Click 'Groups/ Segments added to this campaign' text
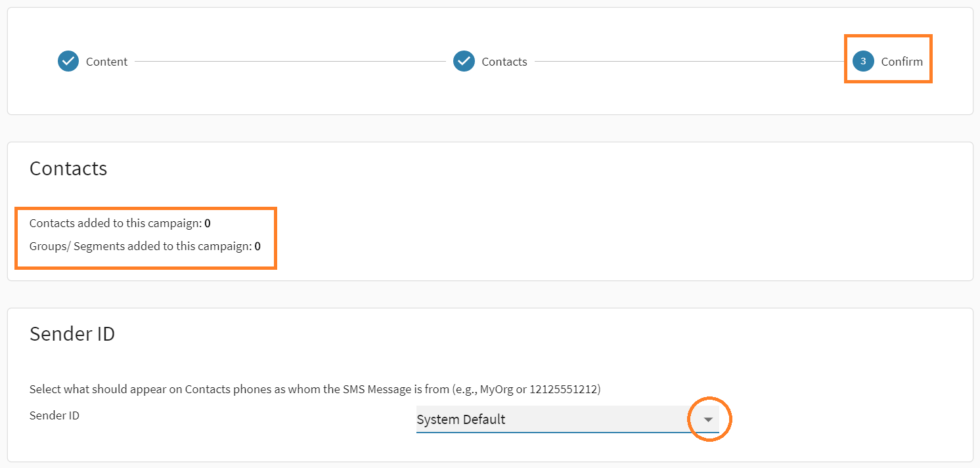The height and width of the screenshot is (468, 980). (x=140, y=247)
